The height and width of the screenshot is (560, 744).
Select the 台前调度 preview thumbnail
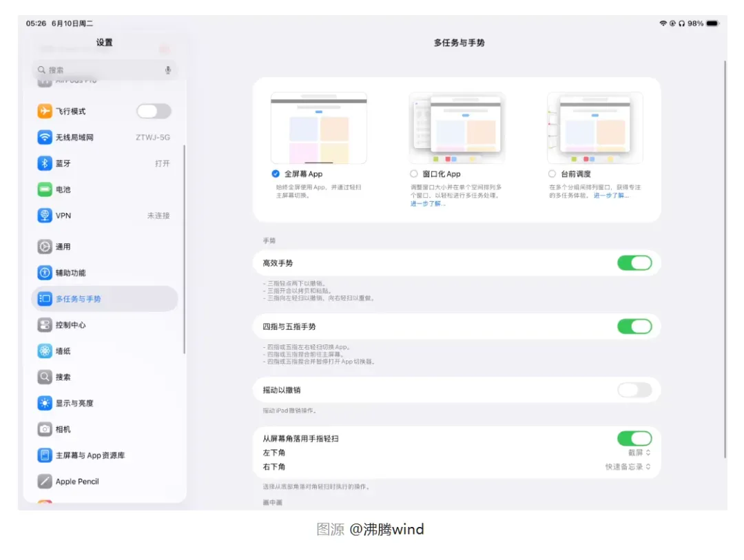point(595,128)
